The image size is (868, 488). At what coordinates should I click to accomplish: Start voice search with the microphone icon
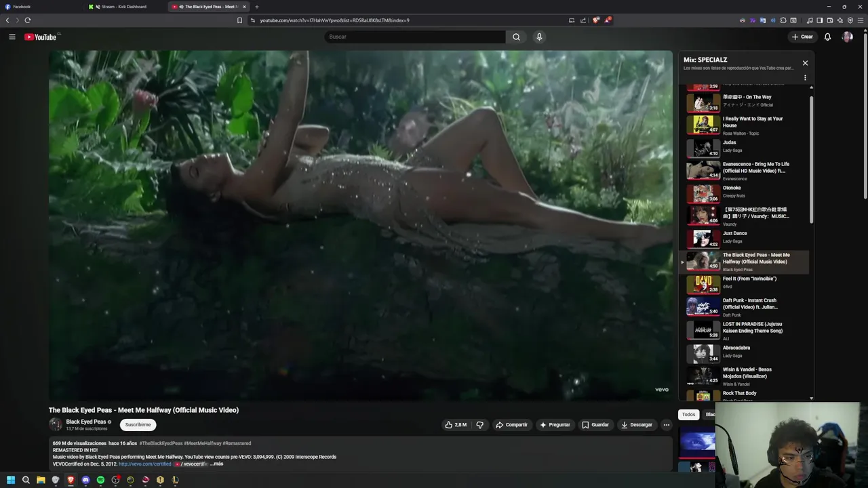click(539, 37)
